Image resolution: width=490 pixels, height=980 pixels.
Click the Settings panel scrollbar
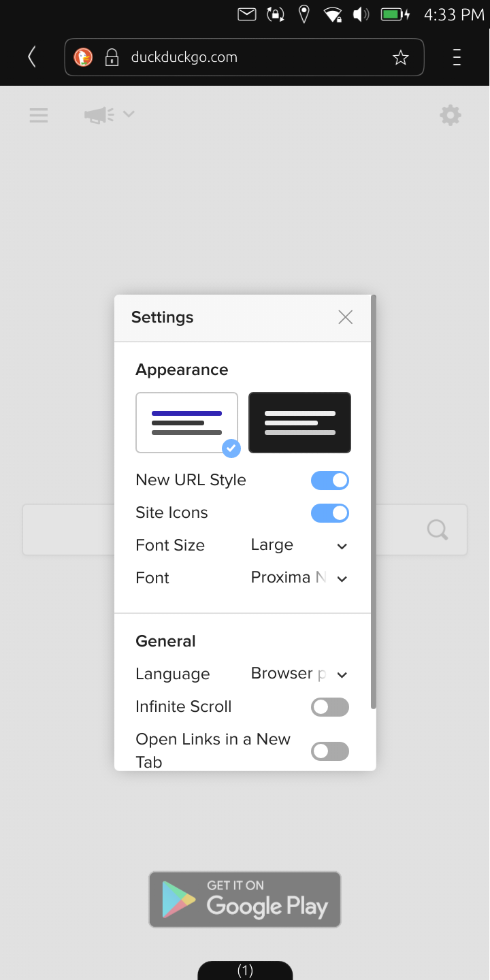[374, 502]
